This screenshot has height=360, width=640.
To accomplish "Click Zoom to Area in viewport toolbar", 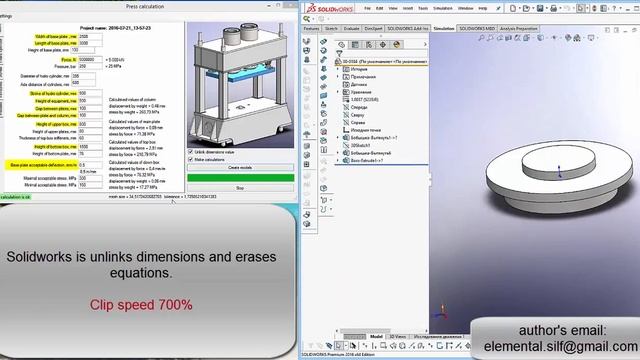I will point(490,38).
